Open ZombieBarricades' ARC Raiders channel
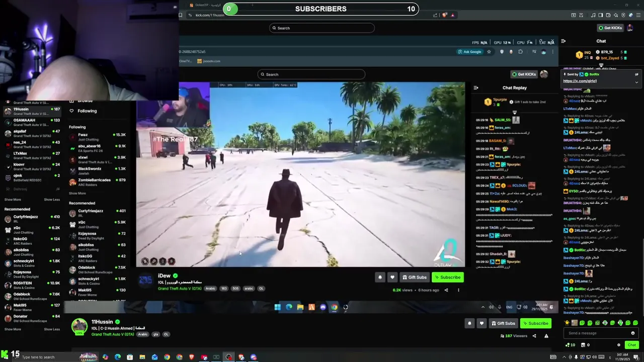This screenshot has height=362, width=644. tap(98, 182)
